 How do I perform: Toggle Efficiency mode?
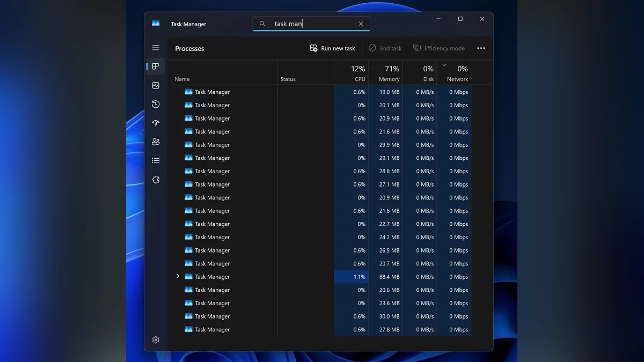[438, 48]
